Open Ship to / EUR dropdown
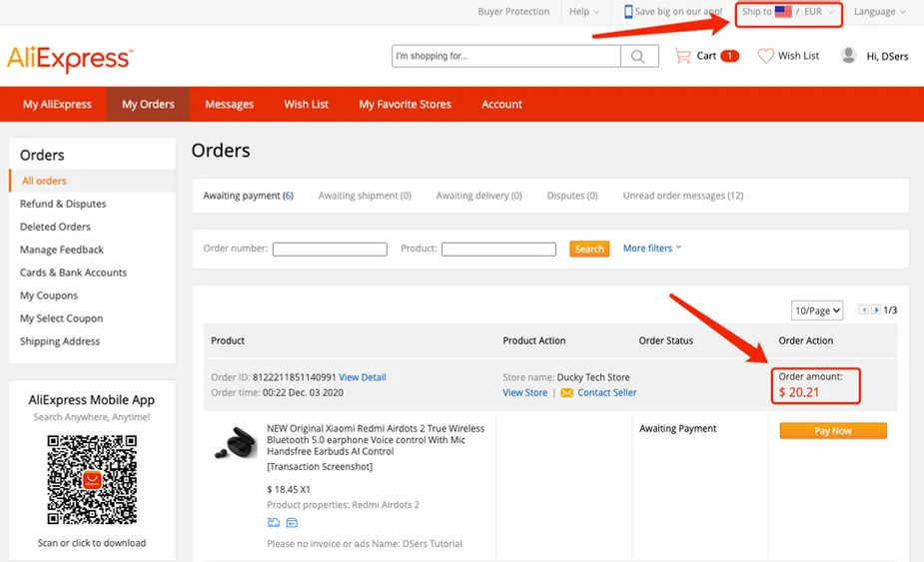Screen dimensions: 924x562 click(x=788, y=12)
